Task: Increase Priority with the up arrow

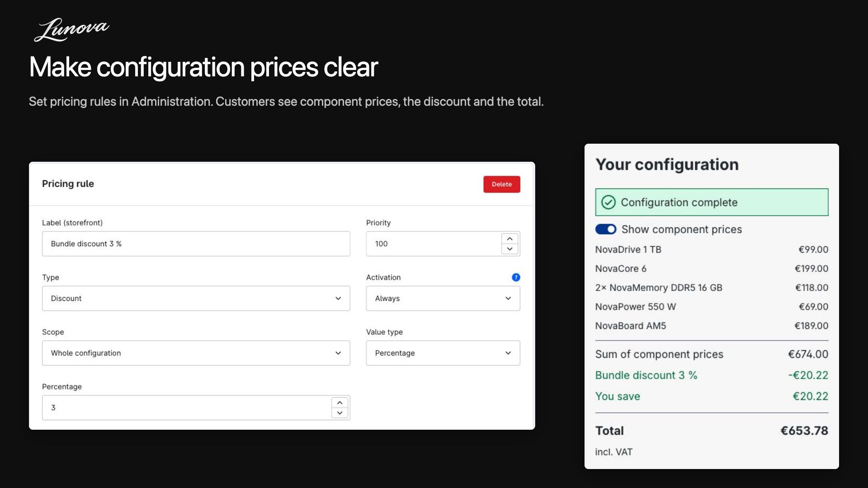Action: pos(510,239)
